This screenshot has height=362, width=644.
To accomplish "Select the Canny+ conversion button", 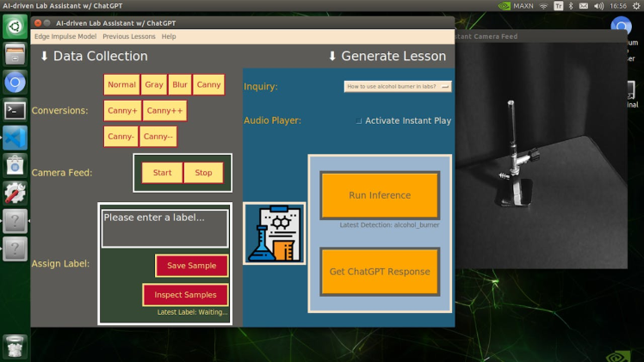I will (122, 111).
